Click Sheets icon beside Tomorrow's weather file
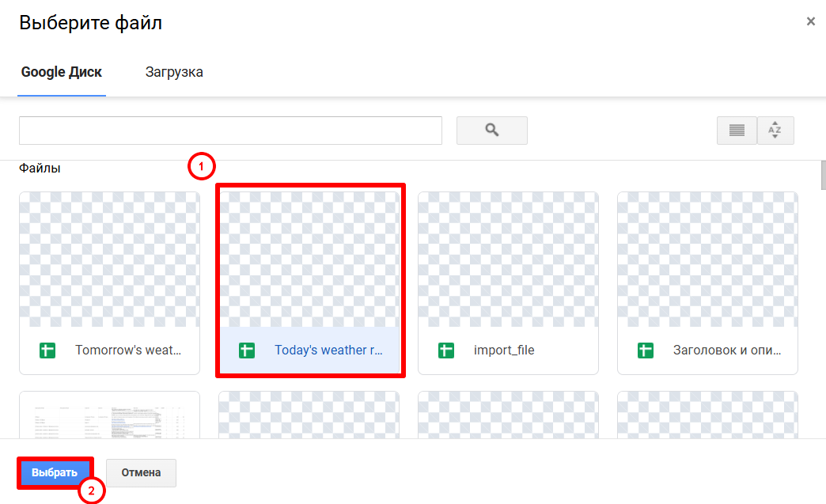This screenshot has height=504, width=826. (x=47, y=351)
